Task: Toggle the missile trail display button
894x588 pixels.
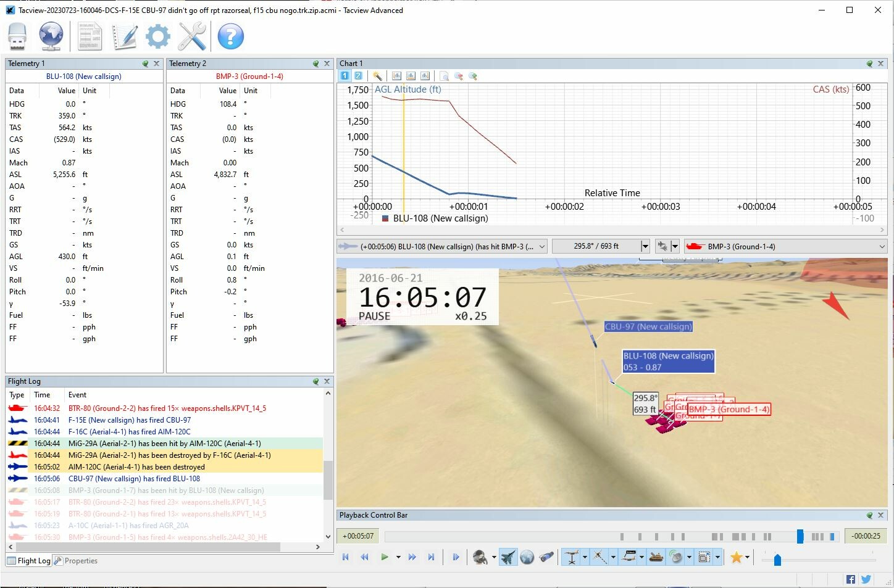Action: pos(600,557)
